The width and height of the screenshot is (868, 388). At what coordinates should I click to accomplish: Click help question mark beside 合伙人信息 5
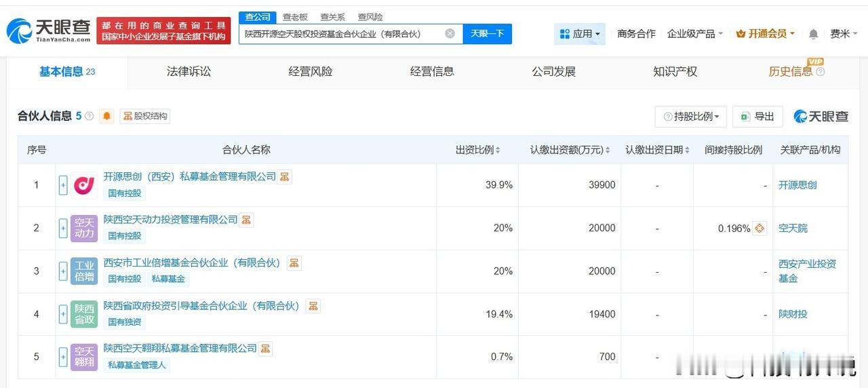[x=89, y=116]
